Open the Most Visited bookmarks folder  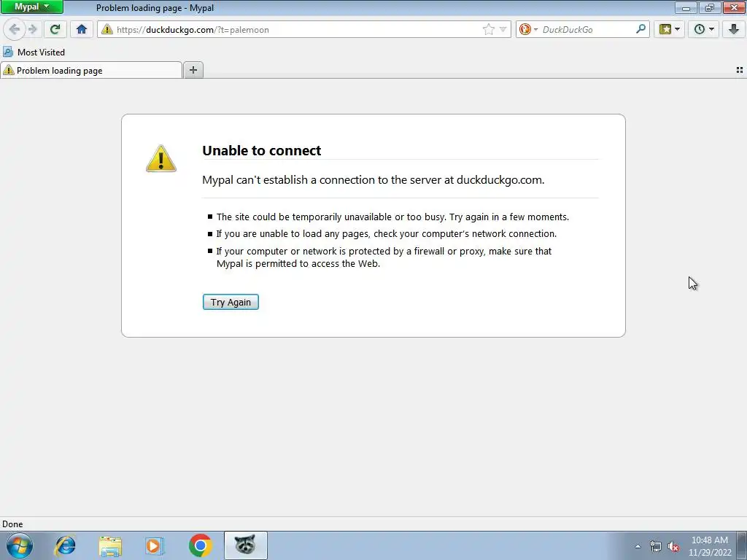coord(34,52)
